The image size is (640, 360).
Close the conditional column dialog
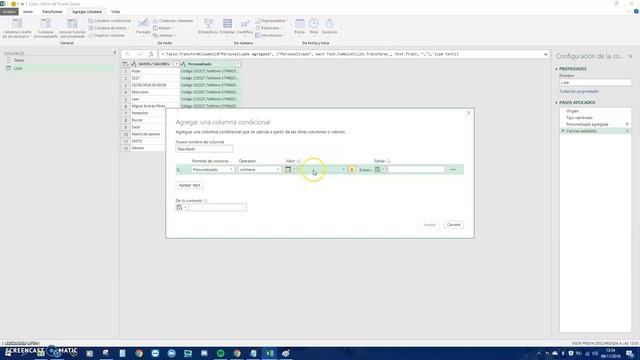[469, 113]
